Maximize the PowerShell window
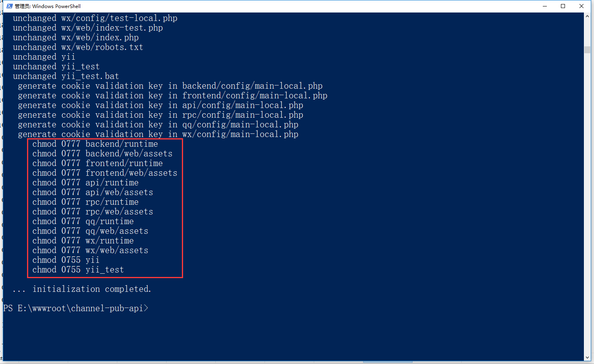 tap(563, 6)
